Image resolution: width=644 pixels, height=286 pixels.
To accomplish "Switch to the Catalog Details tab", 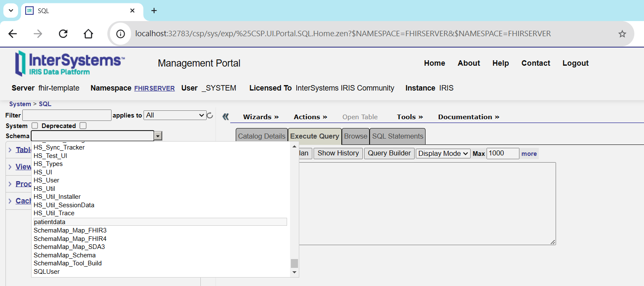I will pos(262,136).
